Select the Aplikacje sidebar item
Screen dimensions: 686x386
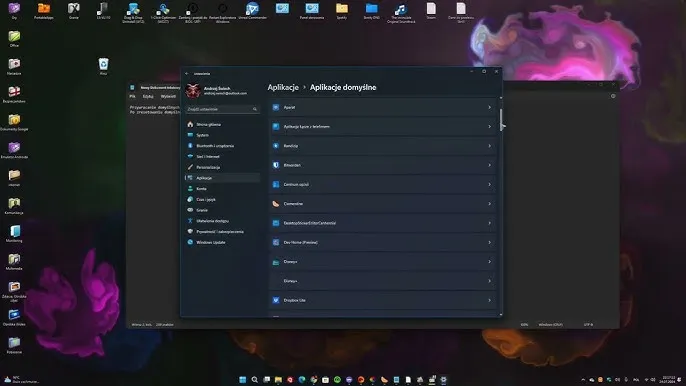pyautogui.click(x=222, y=178)
